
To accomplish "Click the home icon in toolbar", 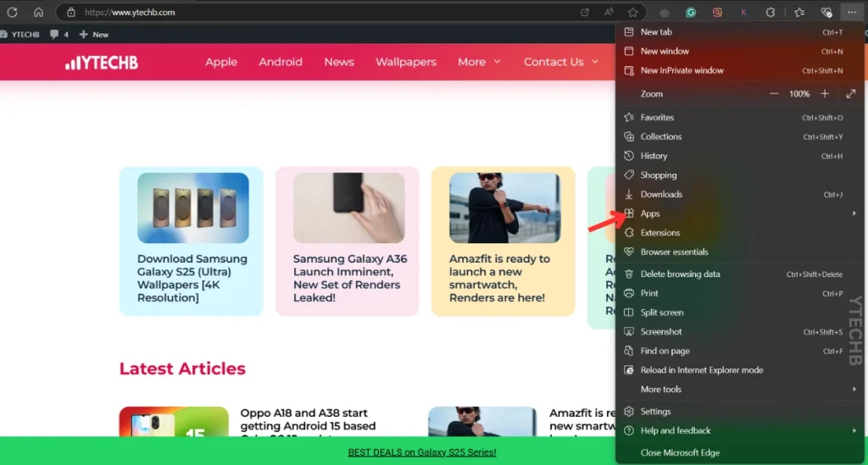I will (38, 12).
